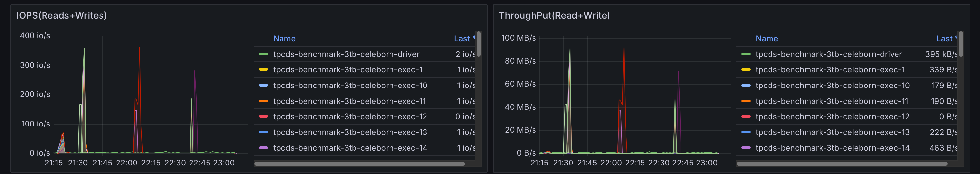
Task: Sort ThroughPut legend by Last column
Action: point(944,39)
